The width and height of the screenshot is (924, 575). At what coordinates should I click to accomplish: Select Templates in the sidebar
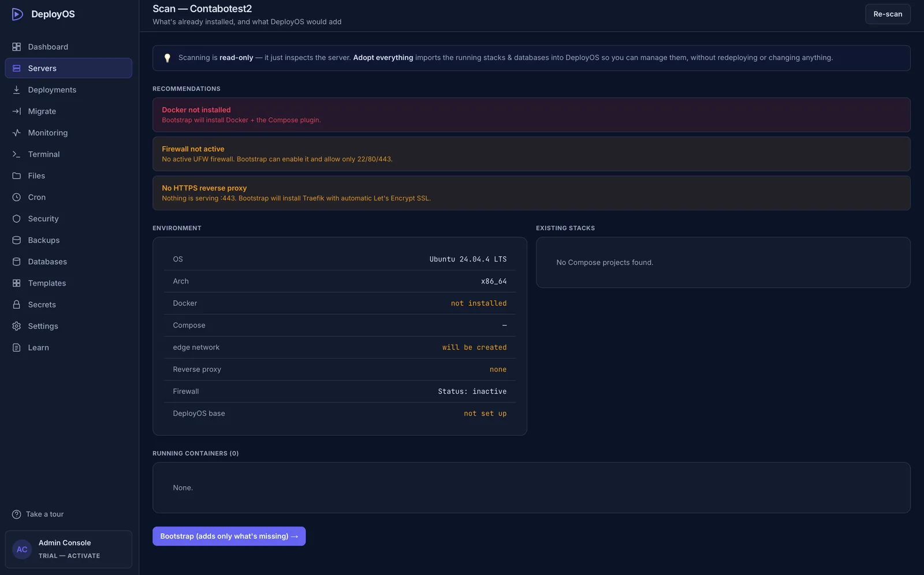(x=69, y=283)
